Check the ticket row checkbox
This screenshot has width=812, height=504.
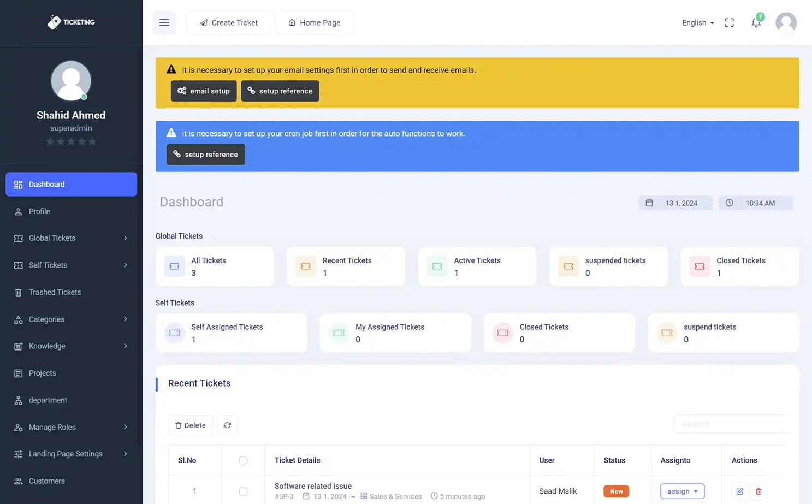click(x=243, y=491)
